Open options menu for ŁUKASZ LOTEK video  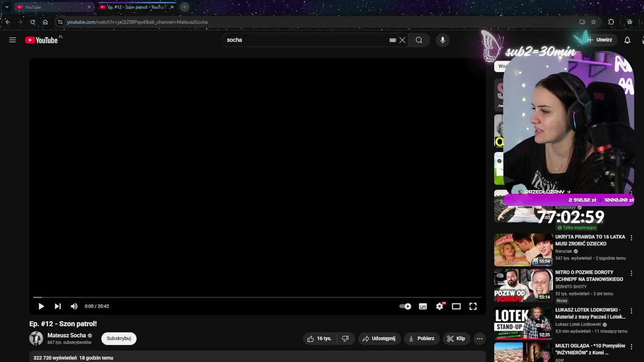(x=631, y=311)
